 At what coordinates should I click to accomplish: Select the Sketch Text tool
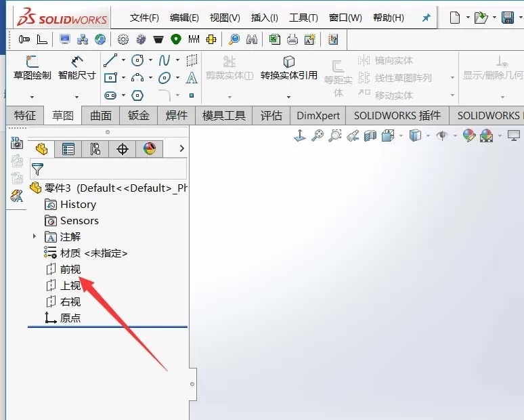pos(192,78)
